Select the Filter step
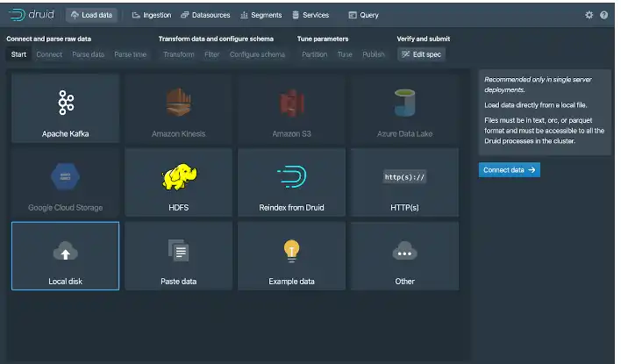The height and width of the screenshot is (364, 621). [x=212, y=54]
